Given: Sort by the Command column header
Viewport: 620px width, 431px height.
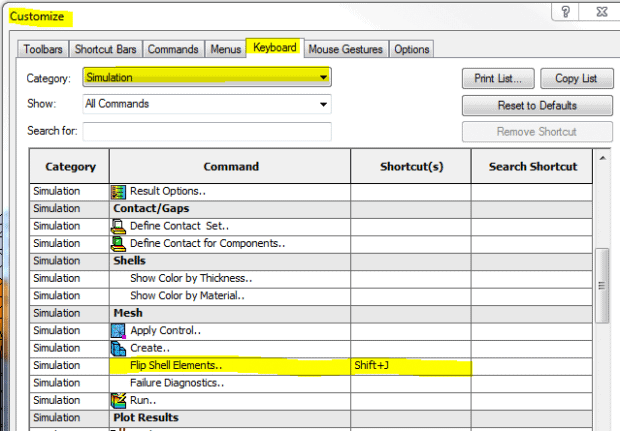Looking at the screenshot, I should coord(230,167).
